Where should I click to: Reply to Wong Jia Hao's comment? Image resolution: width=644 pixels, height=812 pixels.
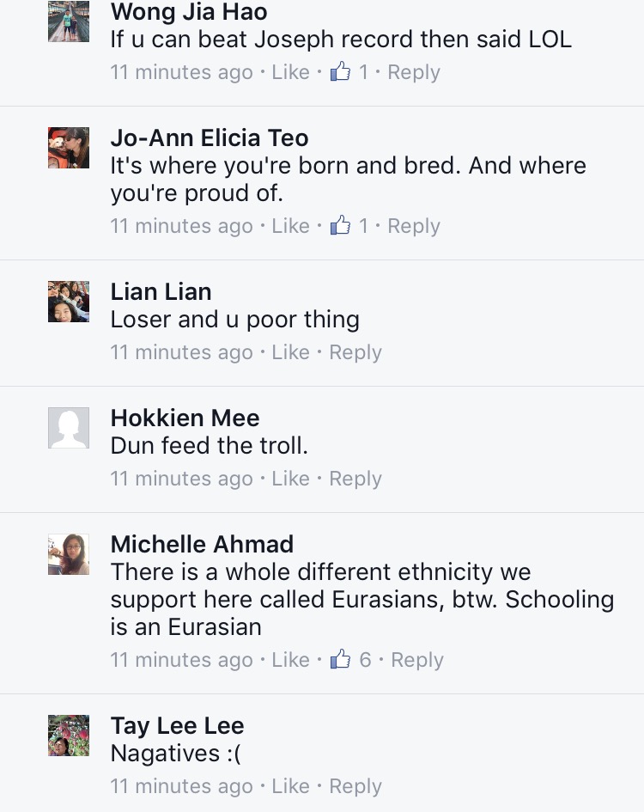coord(414,72)
